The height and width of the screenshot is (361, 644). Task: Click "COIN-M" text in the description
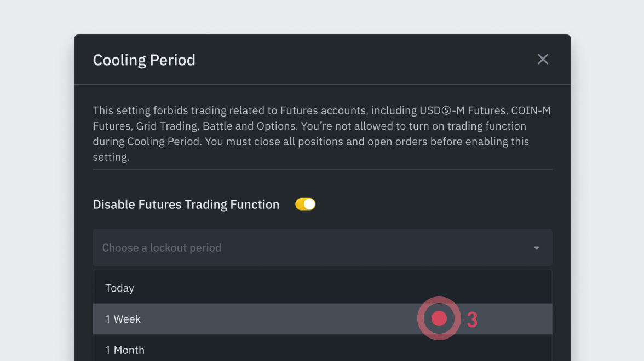coord(531,110)
